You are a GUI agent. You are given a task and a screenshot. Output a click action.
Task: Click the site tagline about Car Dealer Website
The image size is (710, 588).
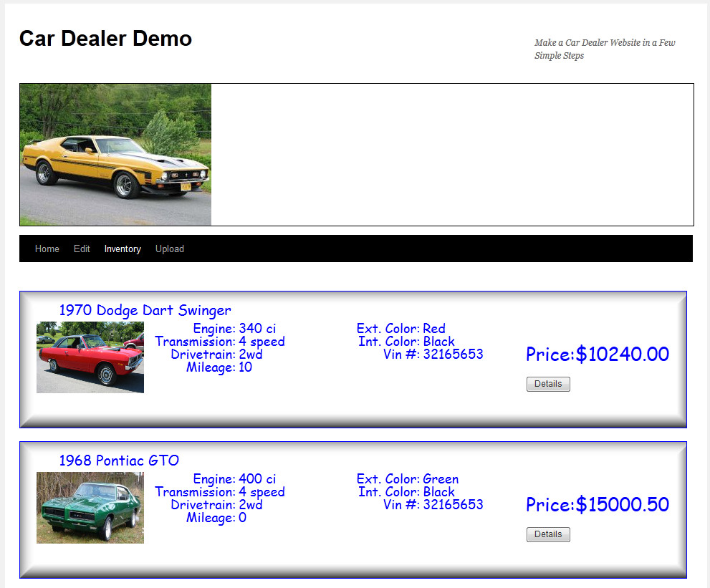(605, 49)
